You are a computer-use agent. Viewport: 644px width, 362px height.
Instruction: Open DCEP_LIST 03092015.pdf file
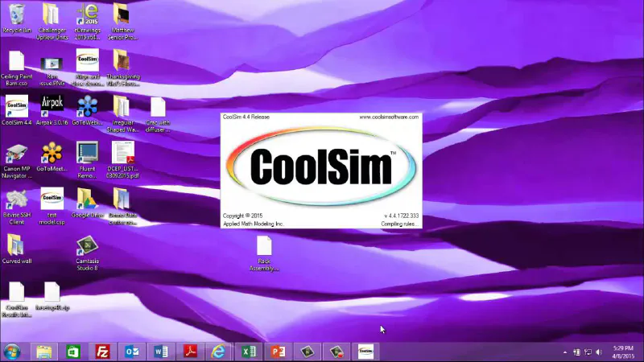coord(122,160)
